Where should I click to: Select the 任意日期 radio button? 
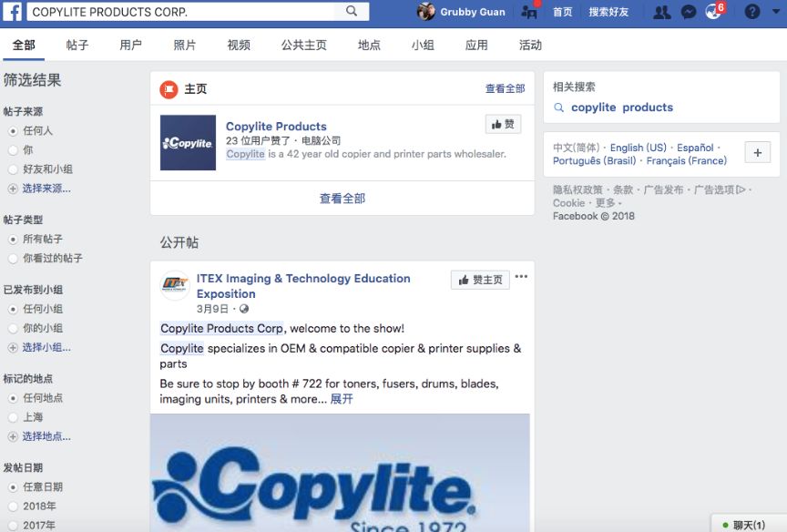13,487
